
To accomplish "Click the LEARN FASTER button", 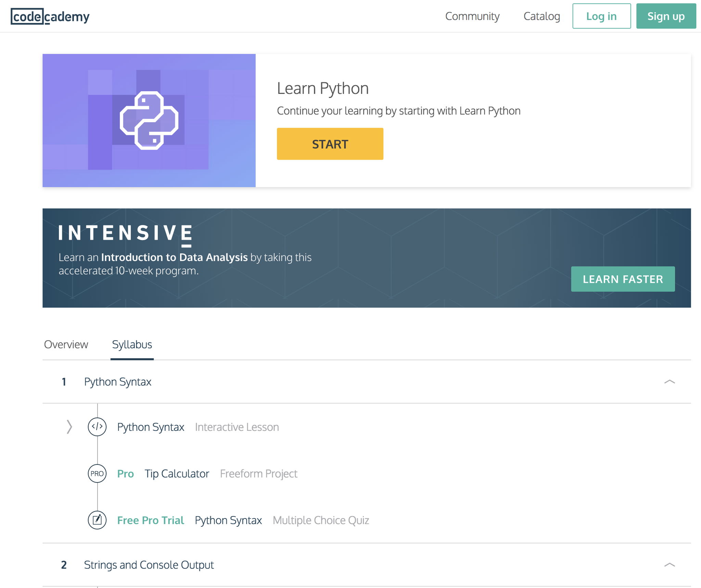I will (x=623, y=279).
